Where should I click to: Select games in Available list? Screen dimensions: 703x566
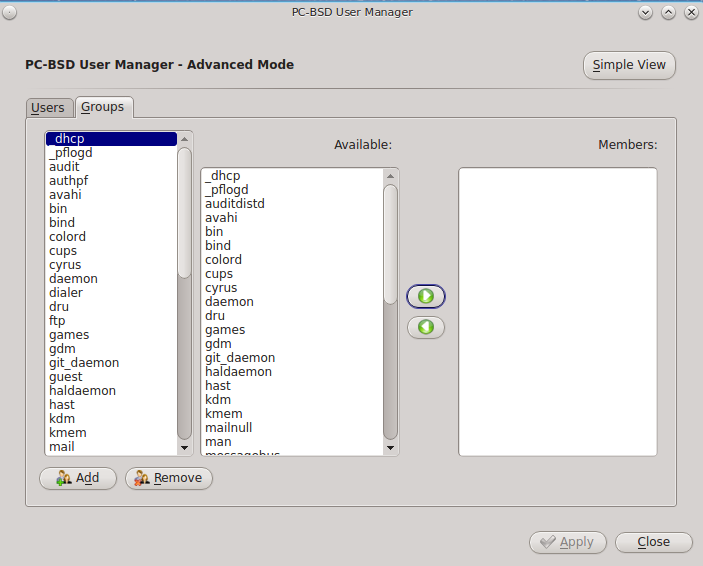(292, 330)
